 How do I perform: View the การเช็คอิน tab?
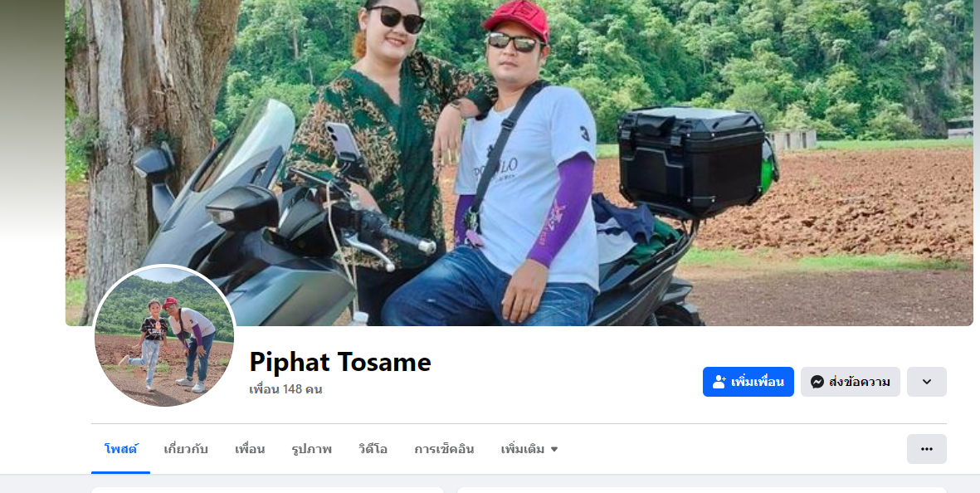tap(444, 449)
